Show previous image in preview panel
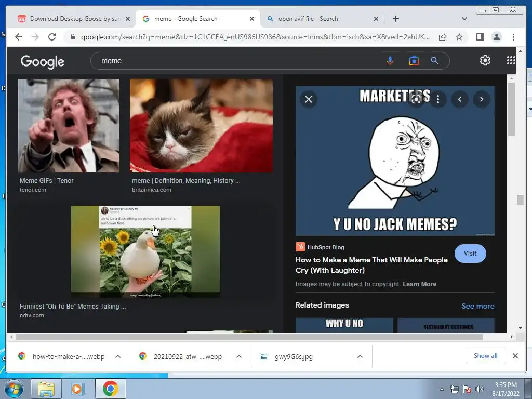Screen dimensions: 532x399 click(460, 99)
